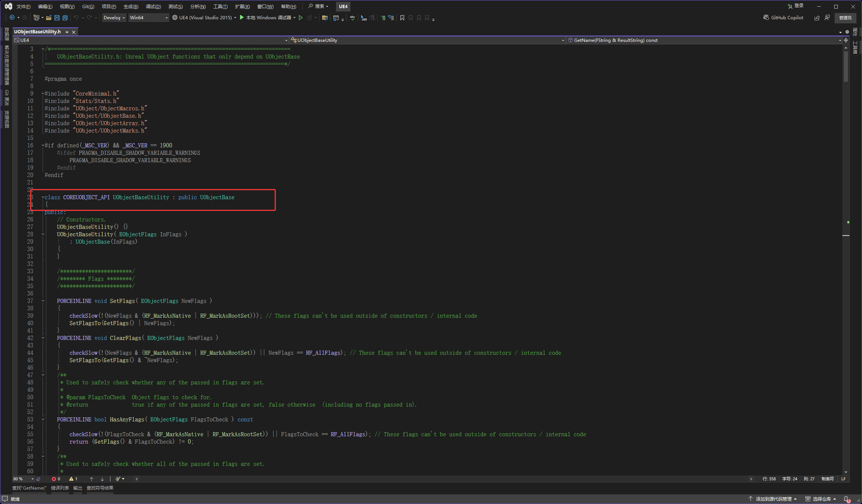862x504 pixels.
Task: Open the Win64 platform dropdown
Action: pyautogui.click(x=149, y=18)
